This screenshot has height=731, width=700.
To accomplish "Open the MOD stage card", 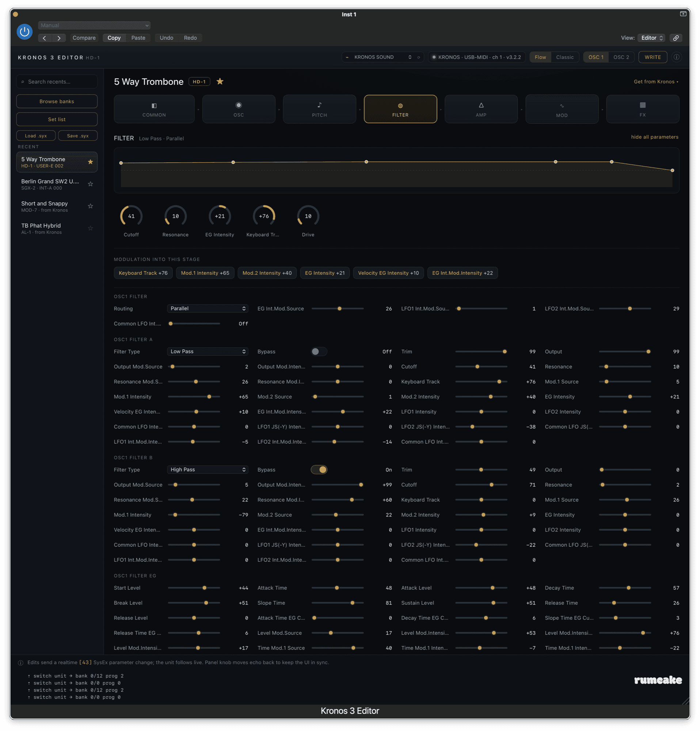I will click(x=562, y=109).
